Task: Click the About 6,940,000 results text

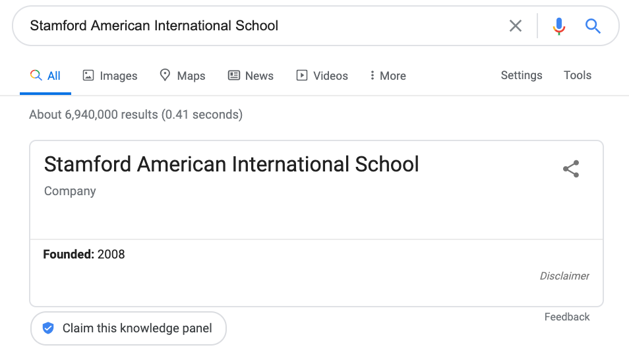Action: coord(136,115)
